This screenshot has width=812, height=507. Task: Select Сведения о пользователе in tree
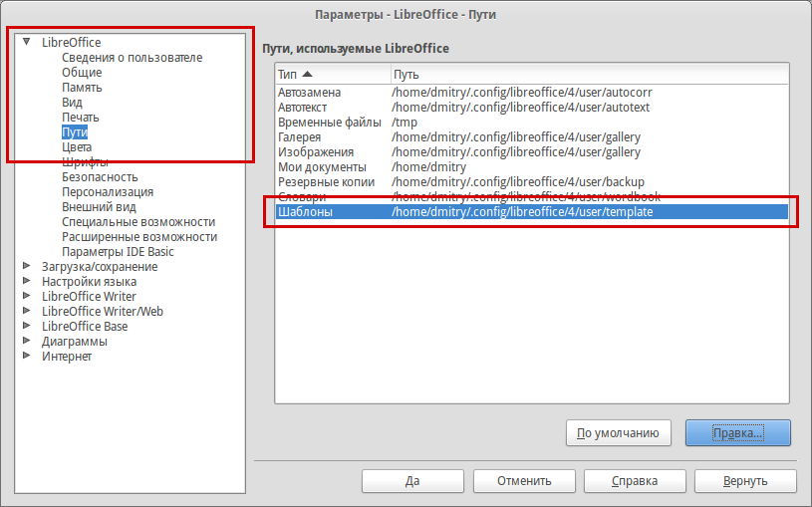133,58
